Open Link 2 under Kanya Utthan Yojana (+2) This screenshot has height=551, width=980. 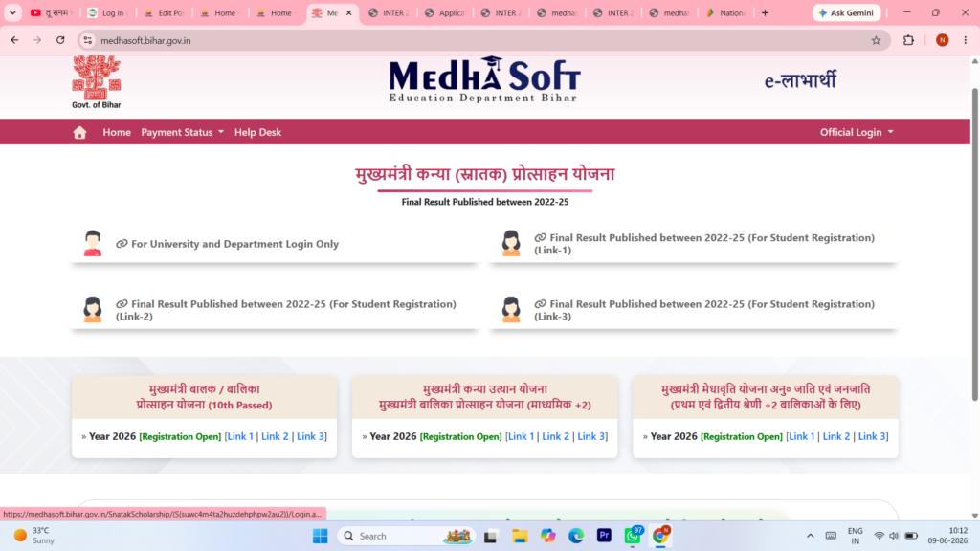(x=556, y=436)
